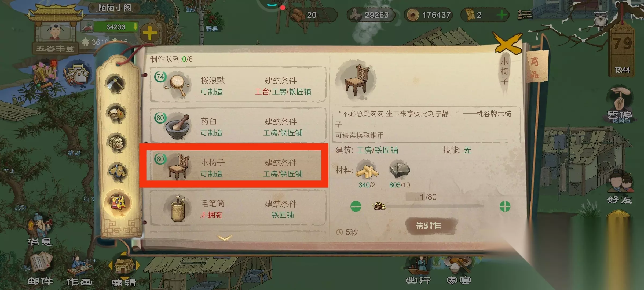The width and height of the screenshot is (644, 290).
Task: Open the top-right list menu icon
Action: (x=525, y=15)
